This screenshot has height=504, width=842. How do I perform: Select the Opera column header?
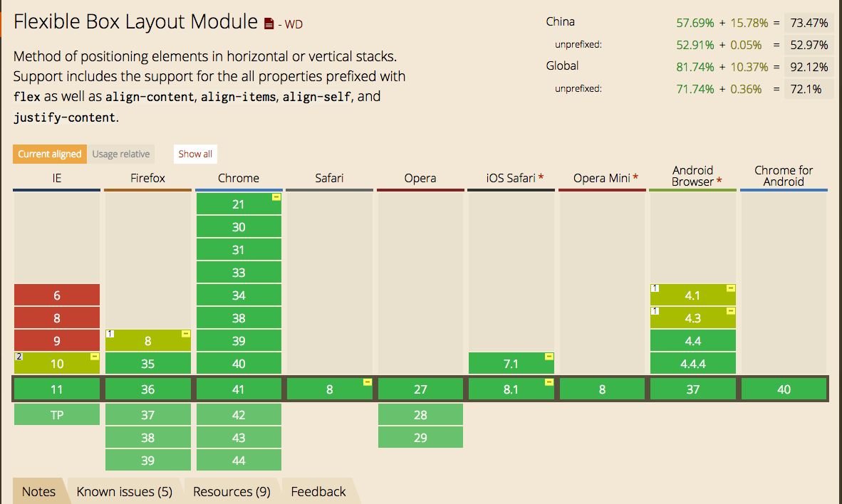pos(420,178)
